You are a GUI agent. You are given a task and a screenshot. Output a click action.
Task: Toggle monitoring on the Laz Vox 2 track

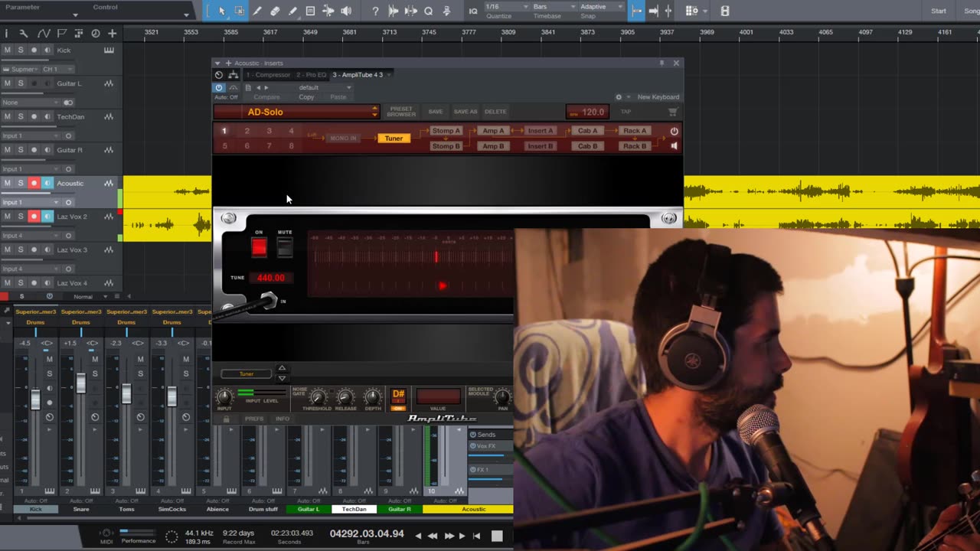tap(47, 217)
